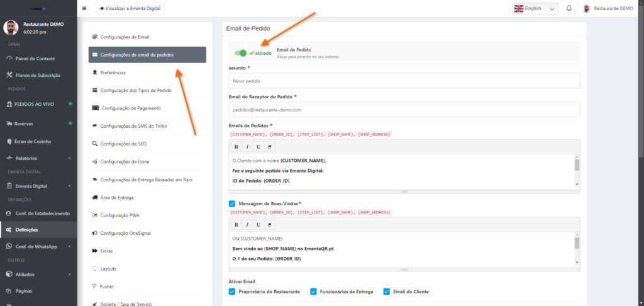The width and height of the screenshot is (644, 306).
Task: Click bold button in Emails de Pedidos editor
Action: (x=236, y=147)
